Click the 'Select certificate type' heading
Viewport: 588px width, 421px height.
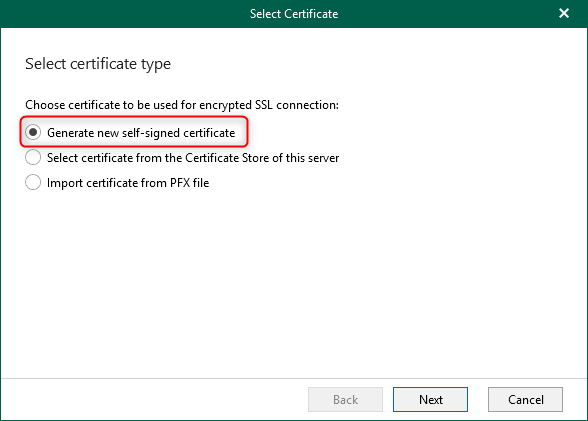click(x=98, y=64)
